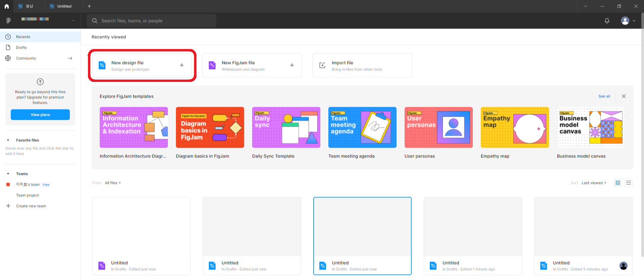Open a new tab with plus
Screen dimensions: 644x280
click(89, 6)
